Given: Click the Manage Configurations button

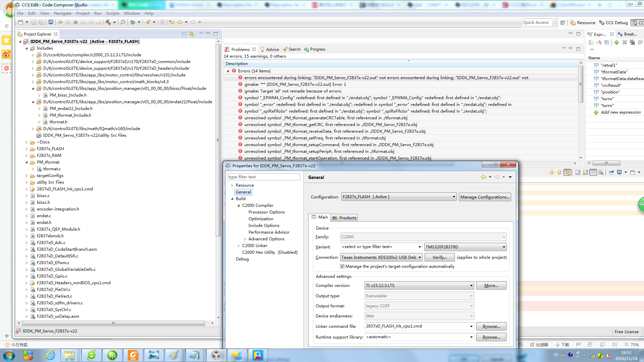Looking at the screenshot, I should [485, 197].
